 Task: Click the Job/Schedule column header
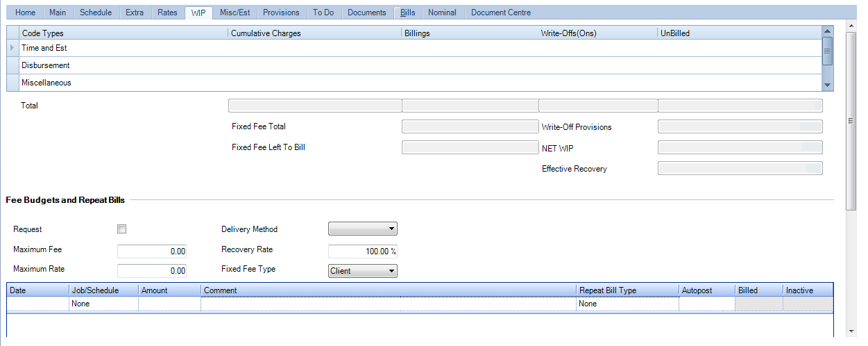(103, 290)
